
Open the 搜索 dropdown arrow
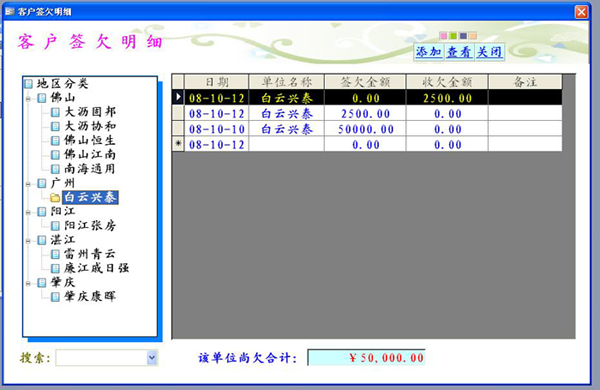(x=152, y=358)
